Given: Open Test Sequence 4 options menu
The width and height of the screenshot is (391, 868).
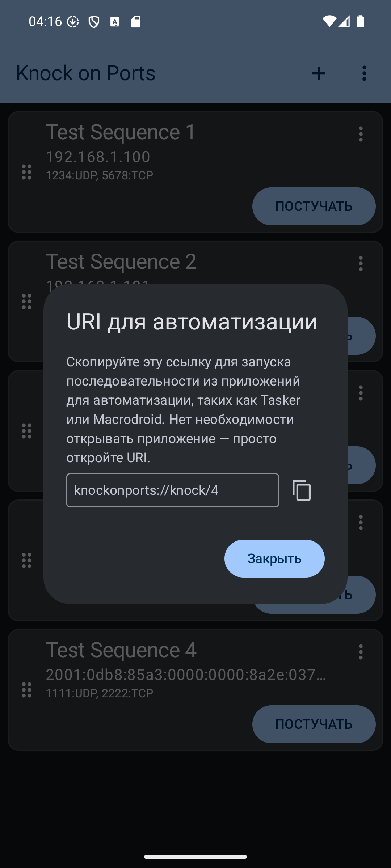Looking at the screenshot, I should pos(361,652).
